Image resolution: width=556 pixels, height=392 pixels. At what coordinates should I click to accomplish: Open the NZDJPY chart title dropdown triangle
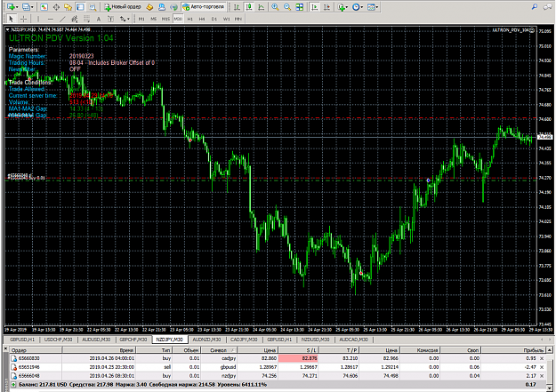click(x=8, y=29)
